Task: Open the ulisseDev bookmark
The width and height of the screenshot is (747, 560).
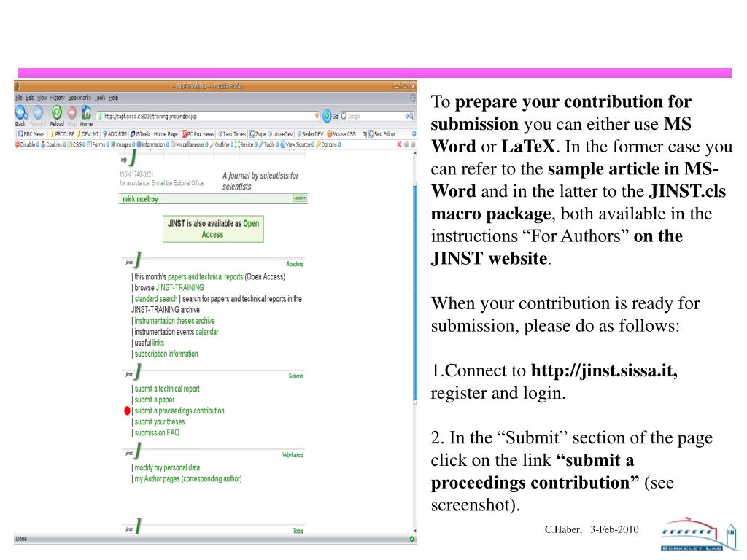Action: pyautogui.click(x=281, y=134)
